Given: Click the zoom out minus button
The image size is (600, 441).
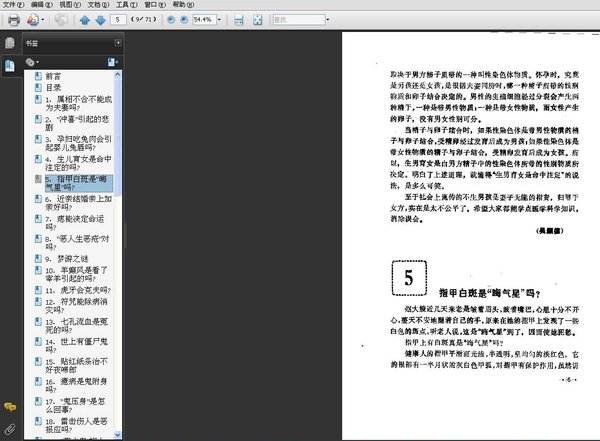Looking at the screenshot, I should pyautogui.click(x=171, y=20).
